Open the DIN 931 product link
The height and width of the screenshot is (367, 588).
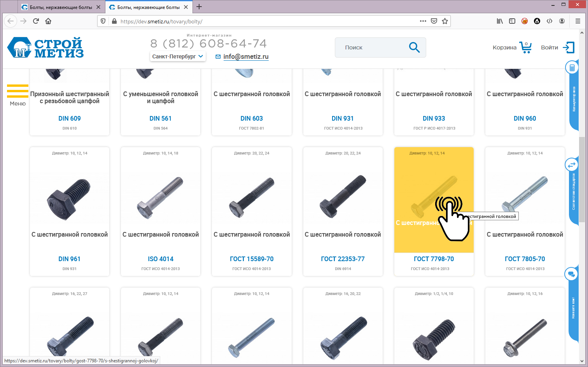[x=342, y=118]
